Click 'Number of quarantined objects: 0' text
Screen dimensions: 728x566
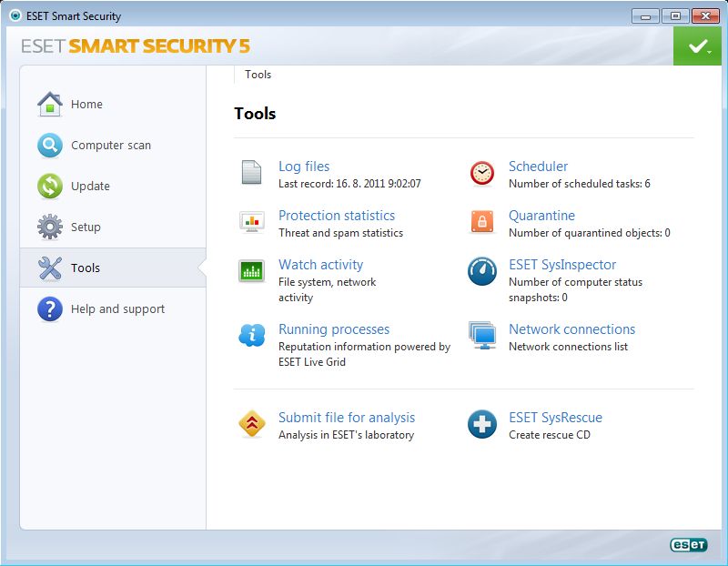coord(590,233)
